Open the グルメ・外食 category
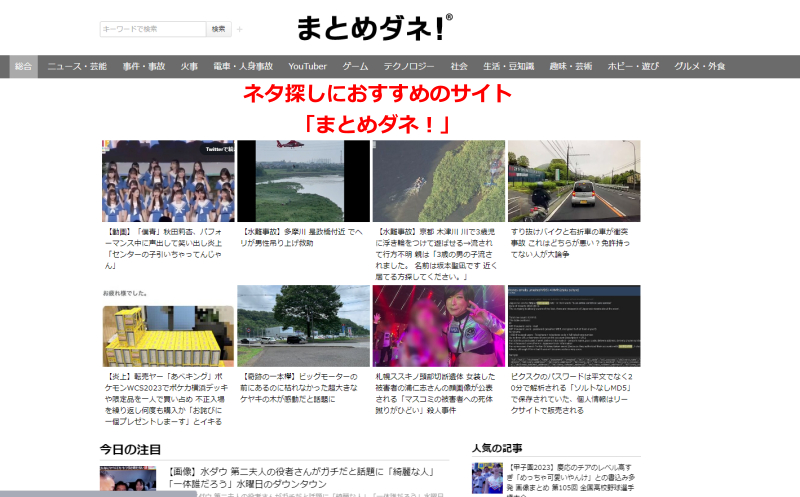800x497 pixels. click(699, 66)
